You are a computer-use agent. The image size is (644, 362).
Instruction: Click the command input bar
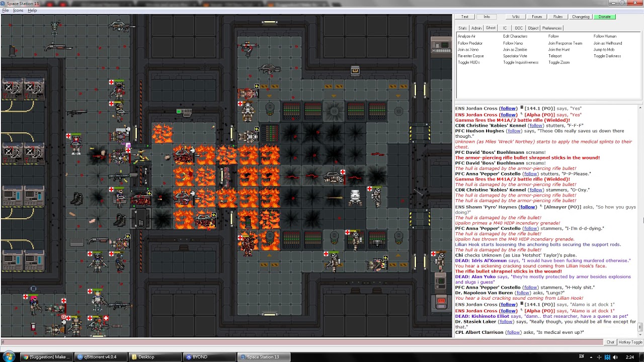(302, 342)
